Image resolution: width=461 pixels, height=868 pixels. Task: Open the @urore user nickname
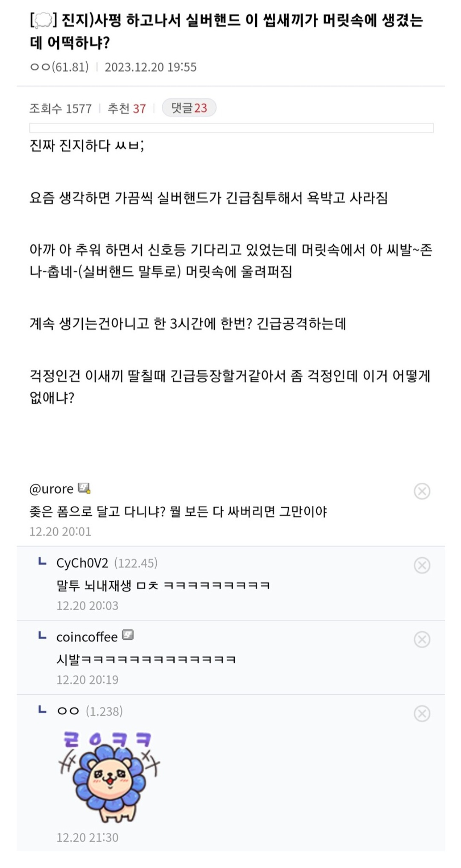(x=51, y=489)
